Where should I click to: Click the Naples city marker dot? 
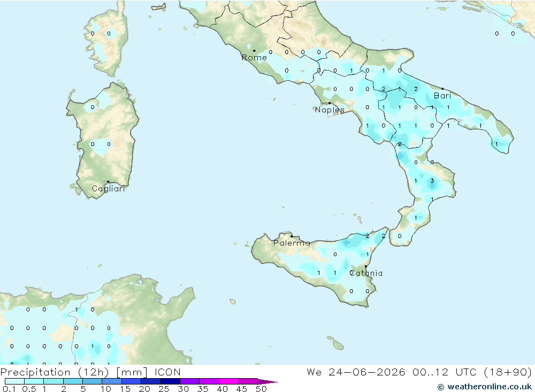330,103
